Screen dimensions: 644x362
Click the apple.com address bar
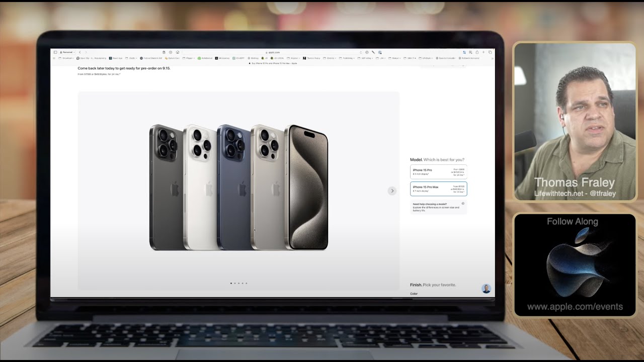click(273, 52)
